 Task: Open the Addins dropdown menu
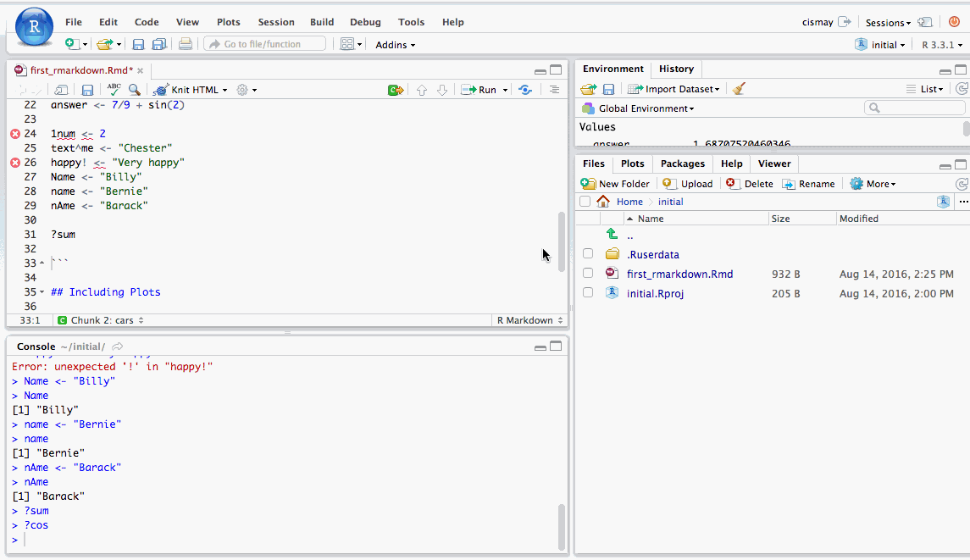tap(395, 45)
